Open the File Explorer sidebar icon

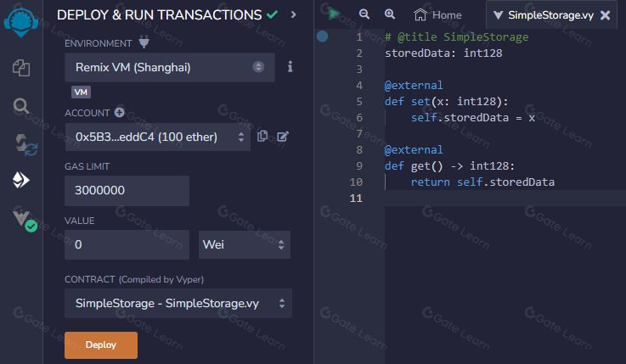[x=21, y=67]
